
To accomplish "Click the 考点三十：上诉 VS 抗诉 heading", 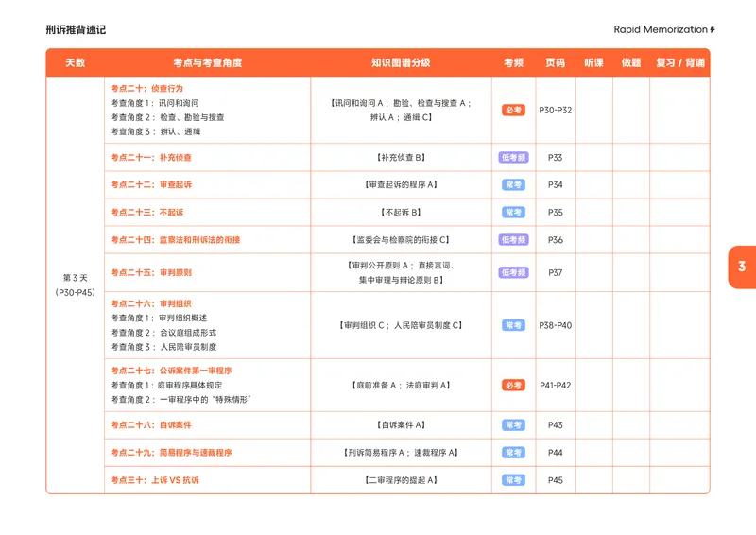I will 155,480.
